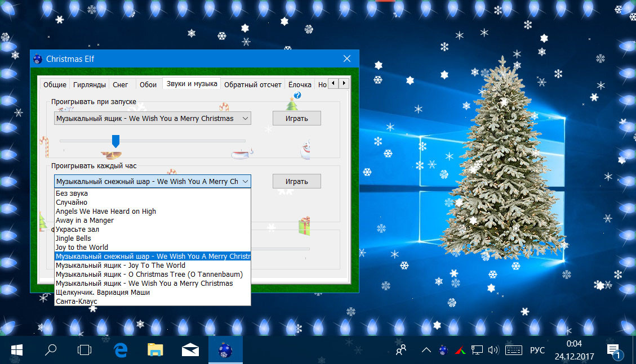This screenshot has height=364, width=636.
Task: Open the Mail app on the taskbar
Action: (190, 350)
